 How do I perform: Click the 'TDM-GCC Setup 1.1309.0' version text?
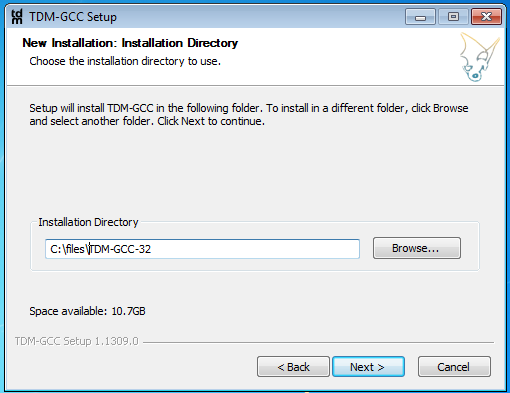click(77, 341)
